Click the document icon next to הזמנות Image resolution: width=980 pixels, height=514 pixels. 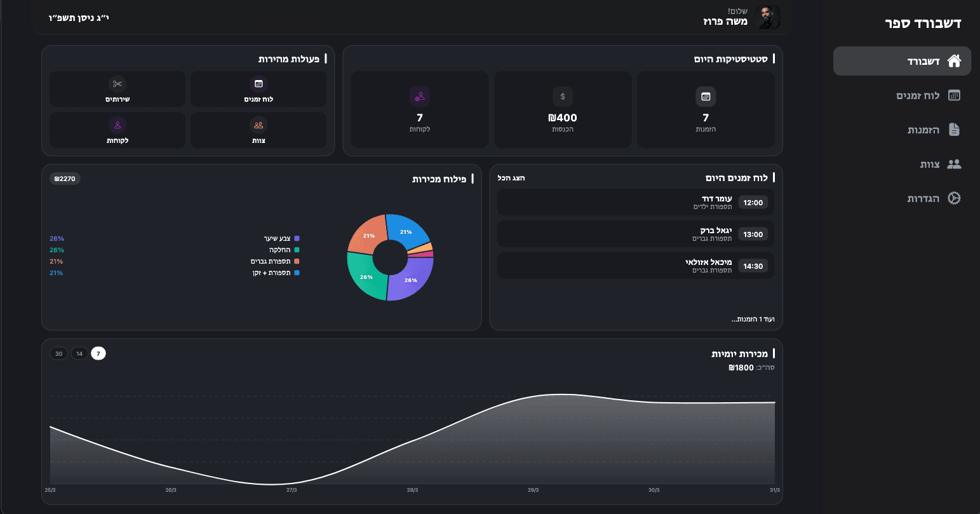pyautogui.click(x=954, y=130)
